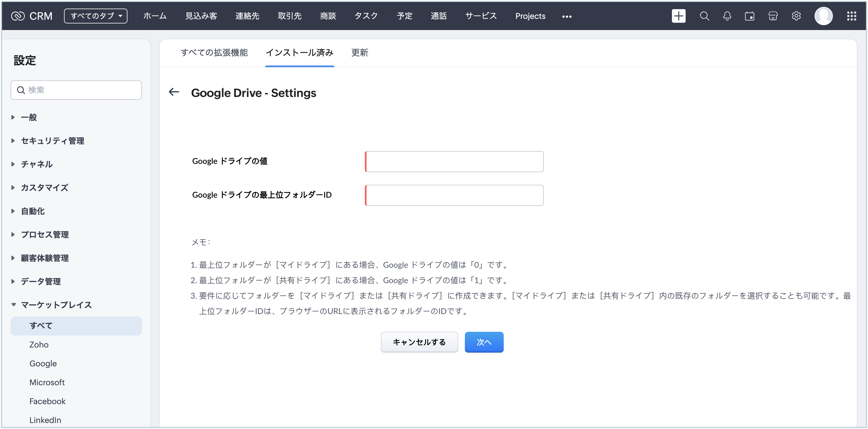Click the settings gear icon
Viewport: 868px width, 429px height.
coord(796,16)
